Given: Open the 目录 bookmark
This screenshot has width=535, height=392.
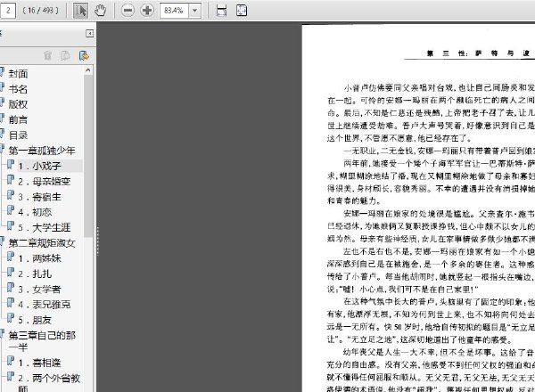Looking at the screenshot, I should 18,135.
